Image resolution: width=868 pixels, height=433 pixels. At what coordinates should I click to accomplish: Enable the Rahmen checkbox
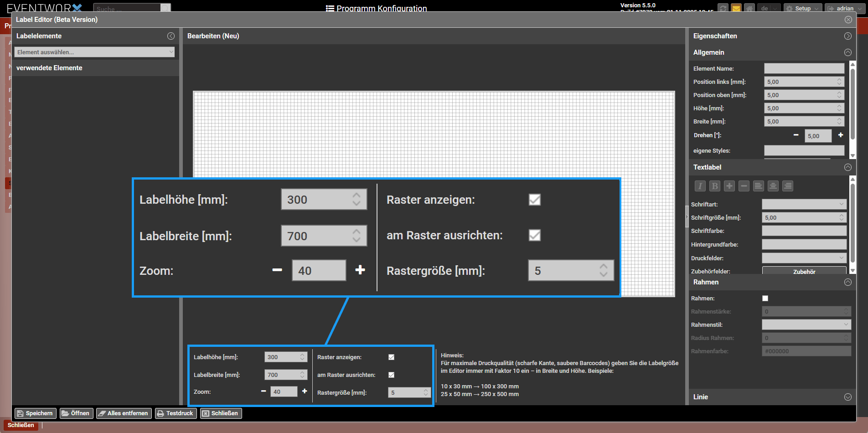pyautogui.click(x=765, y=299)
